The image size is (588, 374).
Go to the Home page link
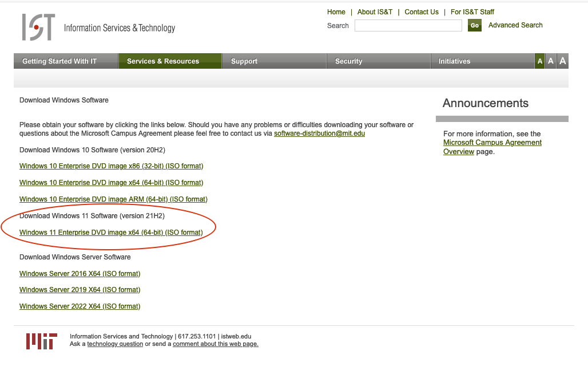[336, 12]
